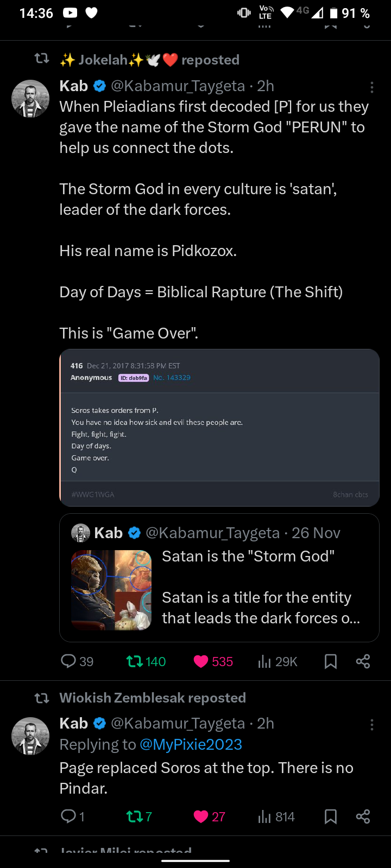Share the Page replaced Soros reply
Screen dimensions: 391x868
coord(363,816)
